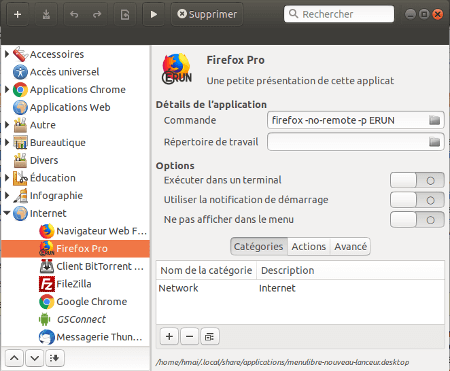Click the move down arrow button
This screenshot has height=371, width=450.
34,358
